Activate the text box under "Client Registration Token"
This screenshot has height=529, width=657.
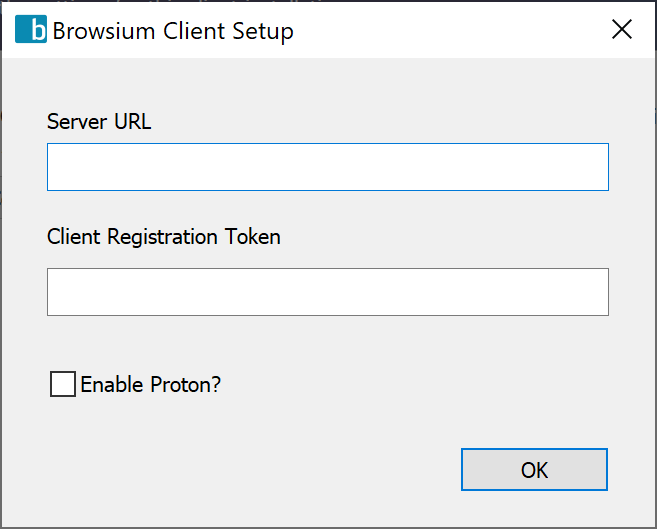327,292
